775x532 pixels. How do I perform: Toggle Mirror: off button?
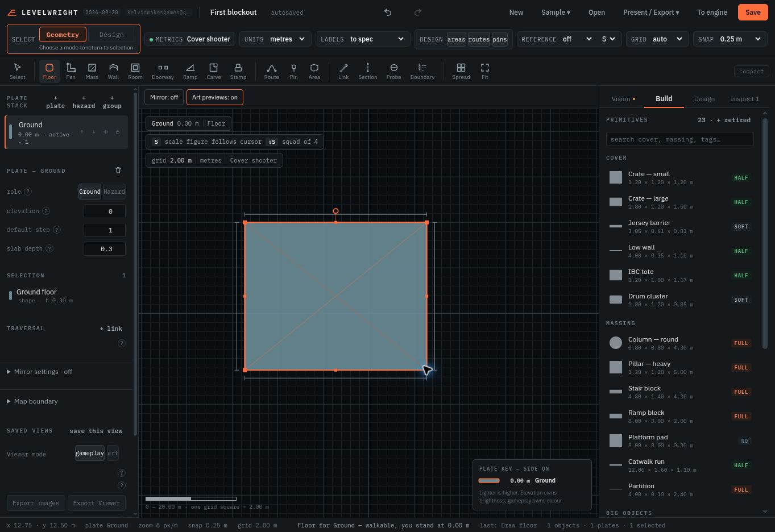coord(164,97)
